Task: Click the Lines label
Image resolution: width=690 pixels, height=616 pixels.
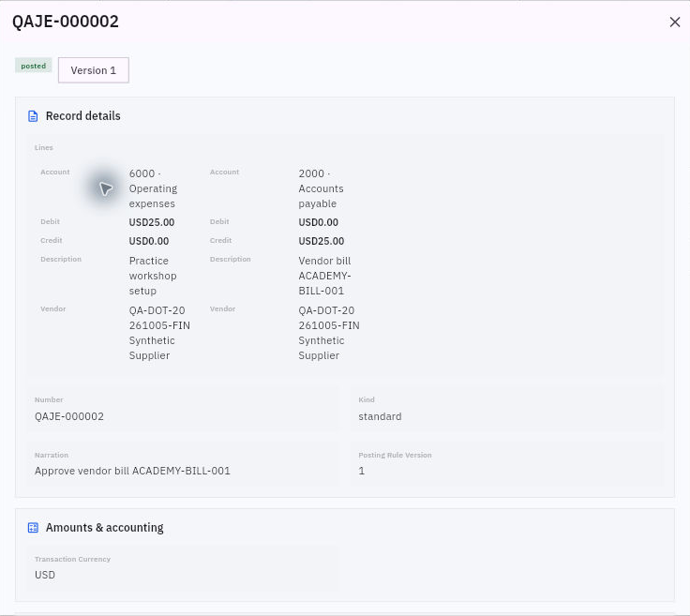Action: coord(43,147)
